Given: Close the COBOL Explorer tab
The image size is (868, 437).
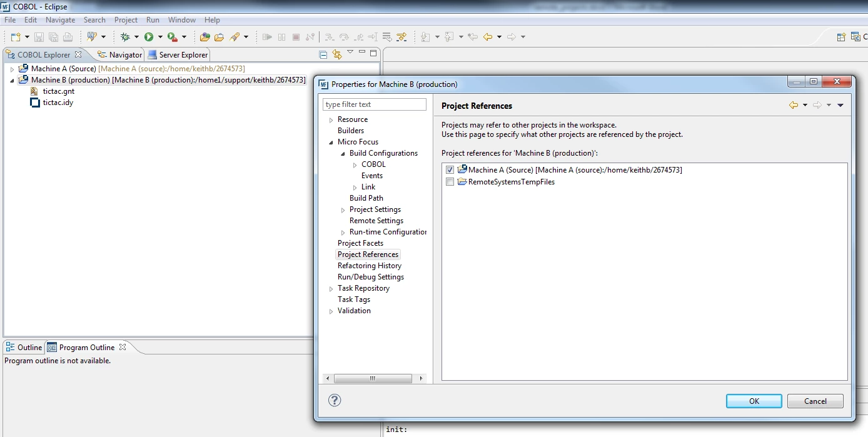Looking at the screenshot, I should tap(78, 54).
